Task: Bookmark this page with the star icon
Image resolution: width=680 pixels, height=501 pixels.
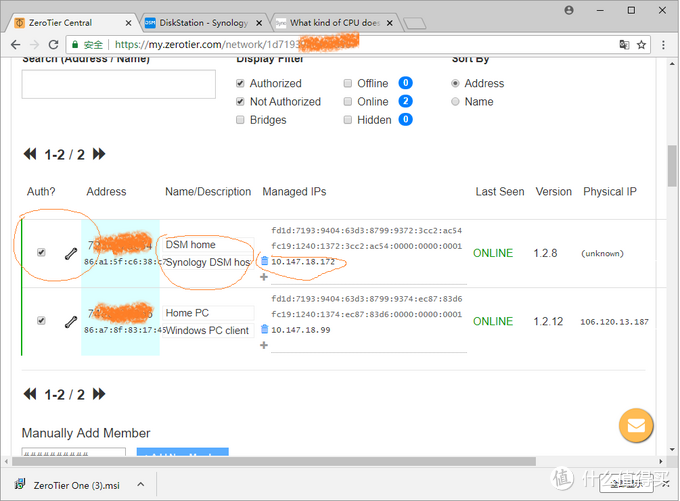Action: click(642, 44)
